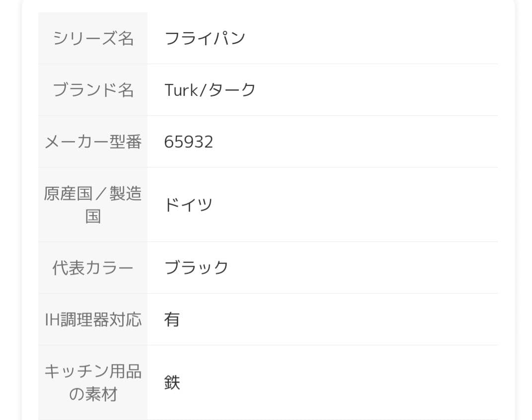This screenshot has height=420, width=532.
Task: Click the ブランド名 label cell
Action: pos(93,90)
